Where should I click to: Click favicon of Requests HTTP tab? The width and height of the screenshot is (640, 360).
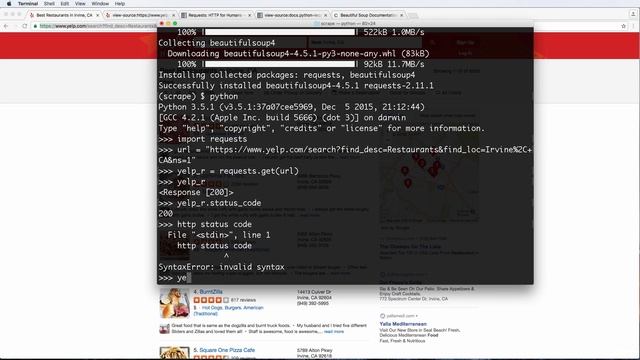coord(184,15)
